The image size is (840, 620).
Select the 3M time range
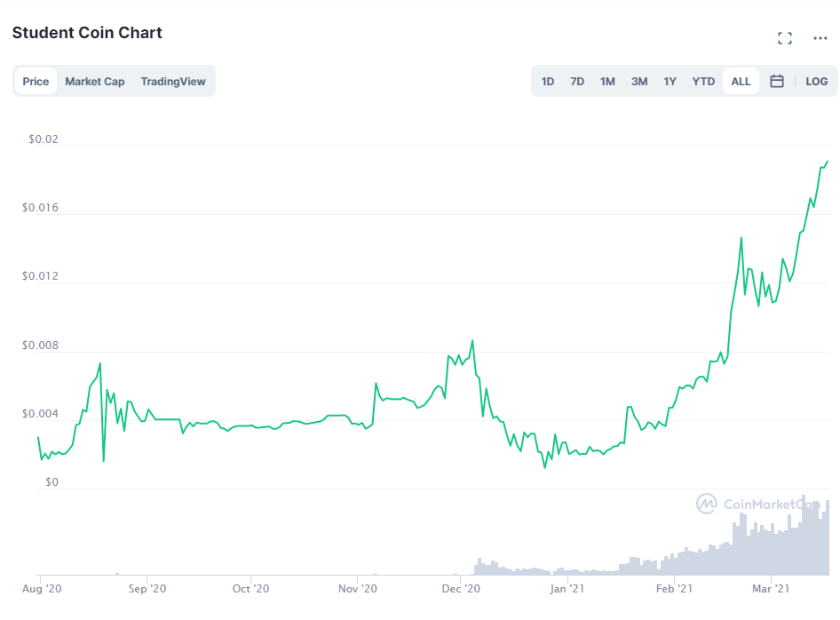[x=639, y=82]
